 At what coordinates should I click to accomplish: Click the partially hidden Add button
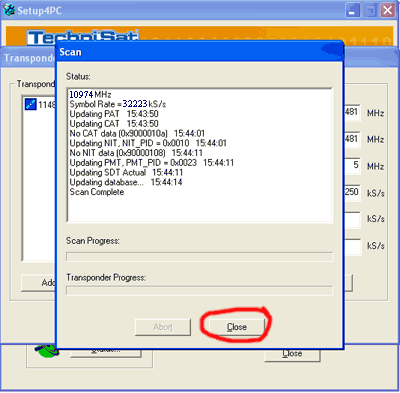(x=39, y=283)
